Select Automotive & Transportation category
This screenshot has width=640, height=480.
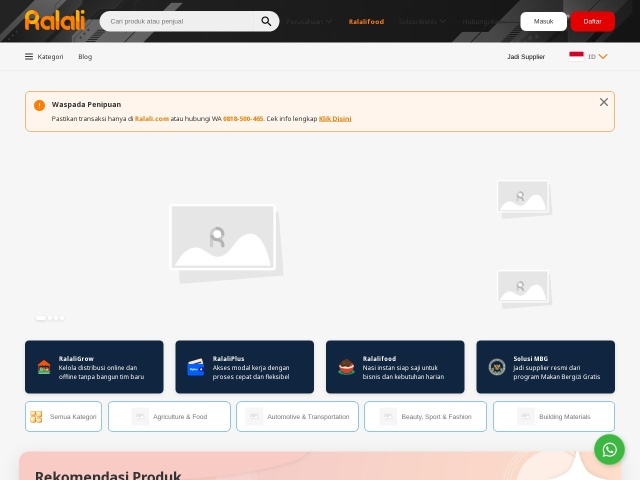pyautogui.click(x=297, y=416)
